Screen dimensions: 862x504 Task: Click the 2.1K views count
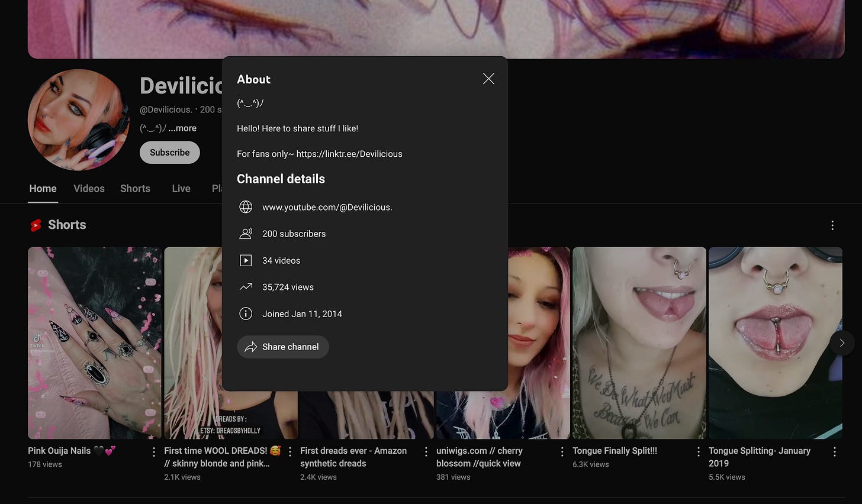pyautogui.click(x=182, y=477)
